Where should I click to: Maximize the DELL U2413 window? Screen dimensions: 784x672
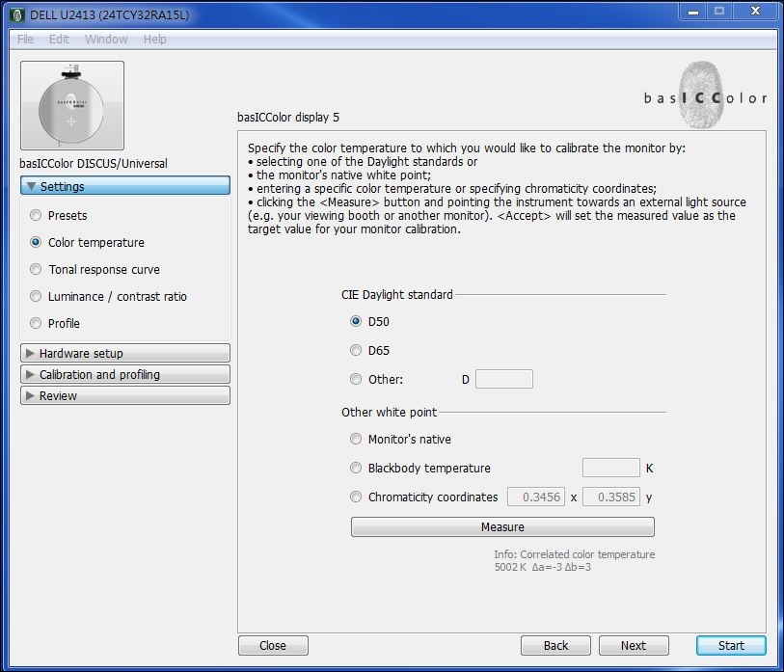point(719,12)
